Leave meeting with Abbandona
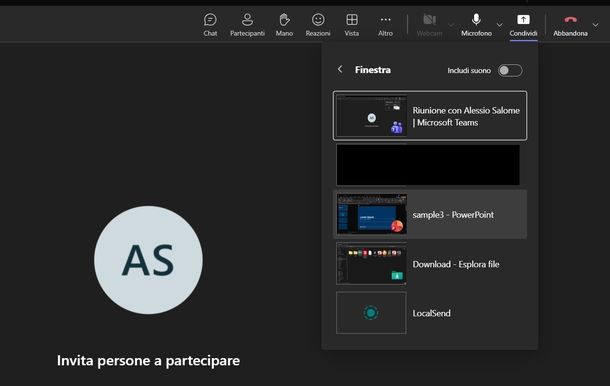Viewport: 610px width, 386px height. click(570, 25)
